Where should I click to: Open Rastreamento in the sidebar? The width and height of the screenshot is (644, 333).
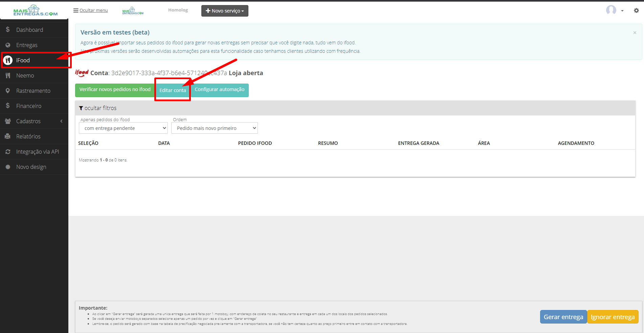(x=34, y=91)
